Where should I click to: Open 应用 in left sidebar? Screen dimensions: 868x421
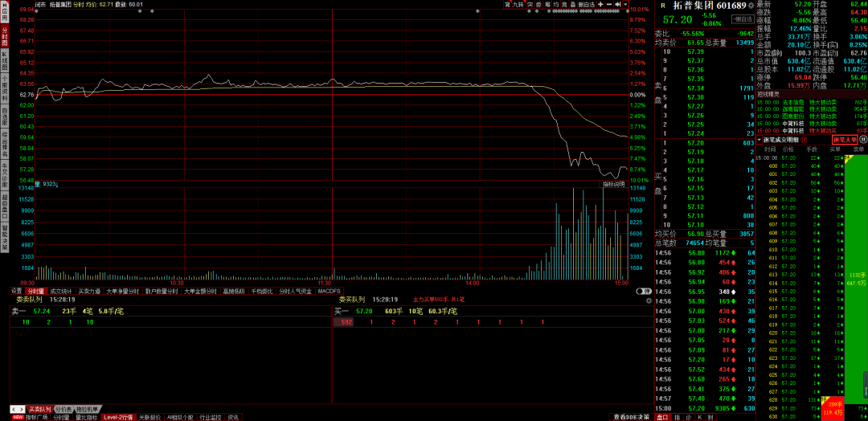point(5,12)
